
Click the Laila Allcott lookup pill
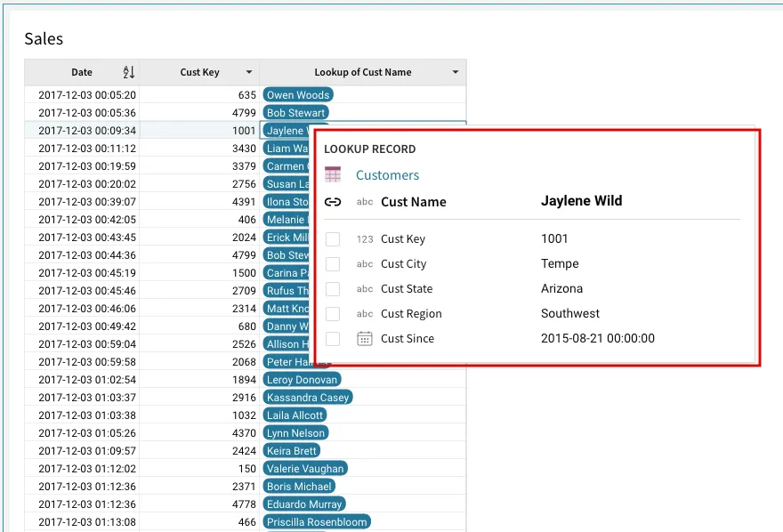295,415
